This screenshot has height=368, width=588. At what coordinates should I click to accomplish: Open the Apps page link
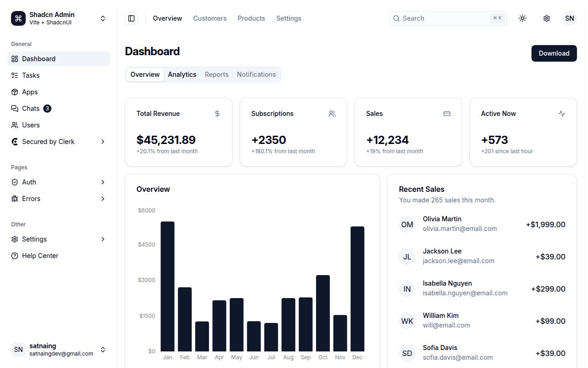click(59, 92)
